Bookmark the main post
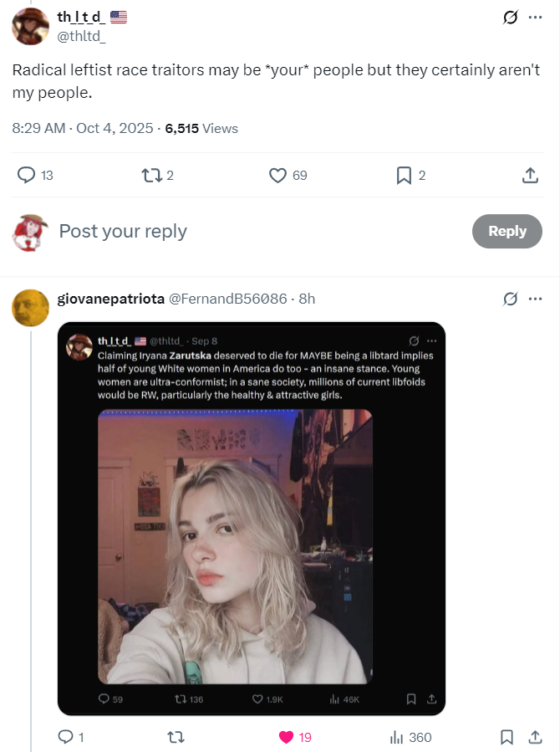Image resolution: width=560 pixels, height=752 pixels. [404, 175]
